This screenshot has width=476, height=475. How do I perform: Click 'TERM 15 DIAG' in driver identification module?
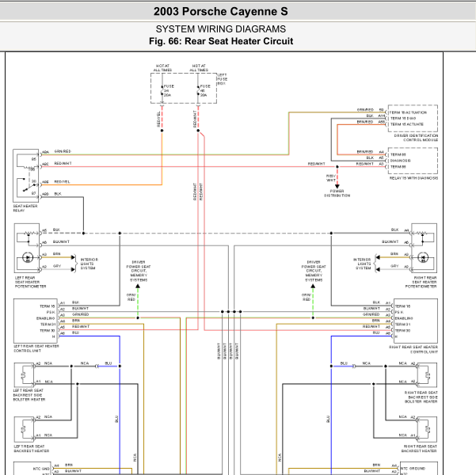403,119
